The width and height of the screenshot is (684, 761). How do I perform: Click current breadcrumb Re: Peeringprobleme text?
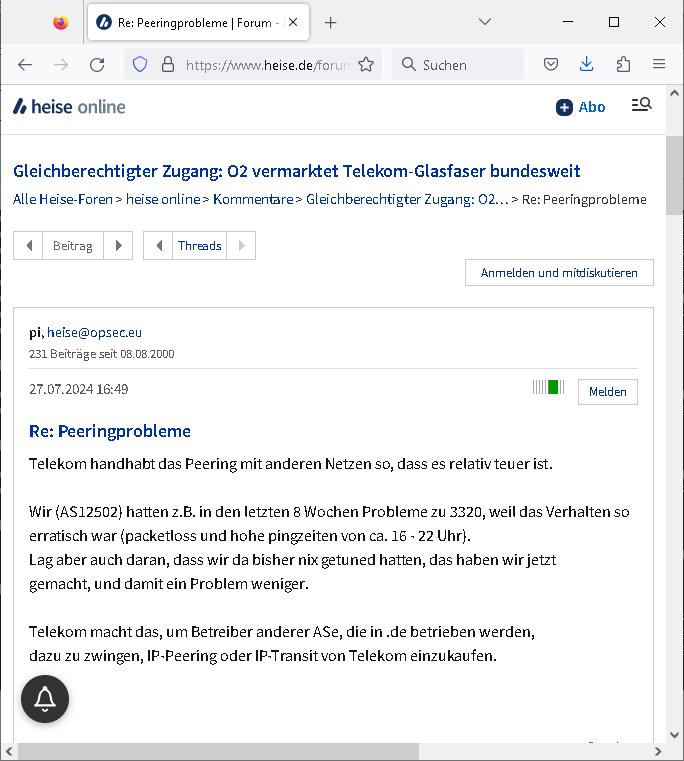584,199
